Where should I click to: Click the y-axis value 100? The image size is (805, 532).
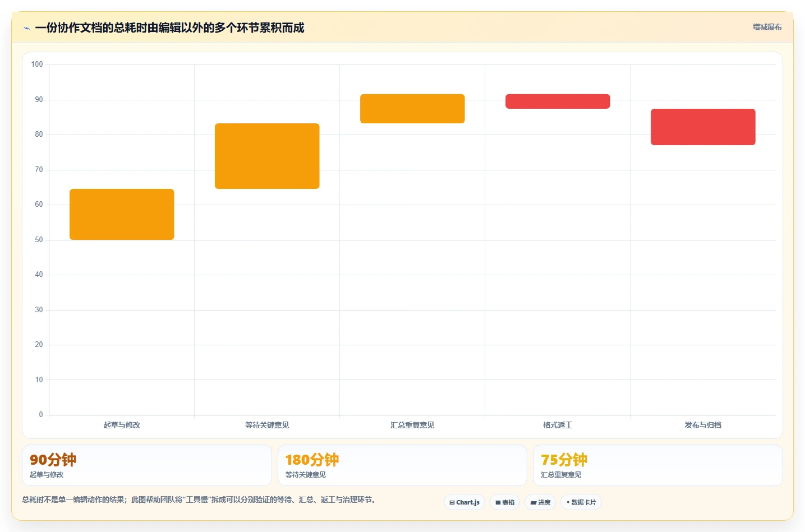37,64
